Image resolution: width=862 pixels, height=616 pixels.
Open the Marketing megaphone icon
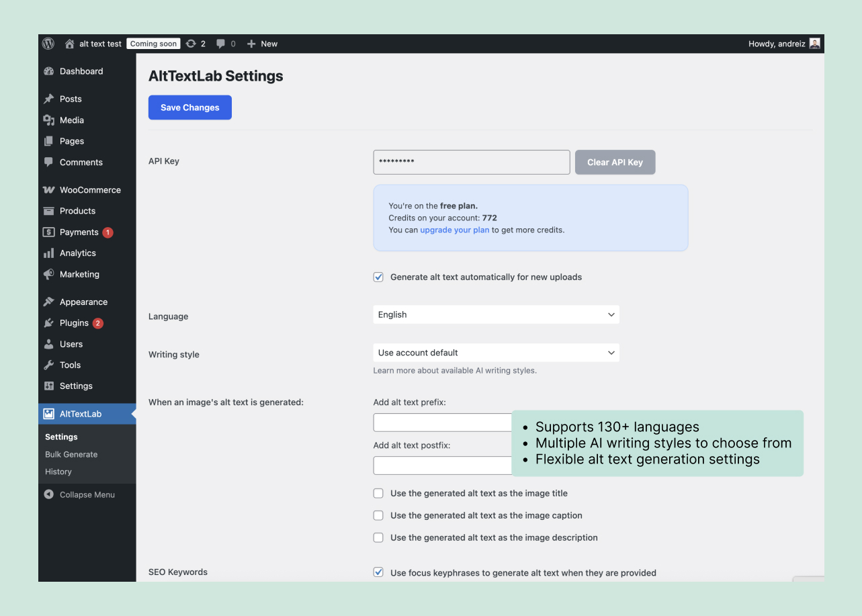[x=49, y=274]
